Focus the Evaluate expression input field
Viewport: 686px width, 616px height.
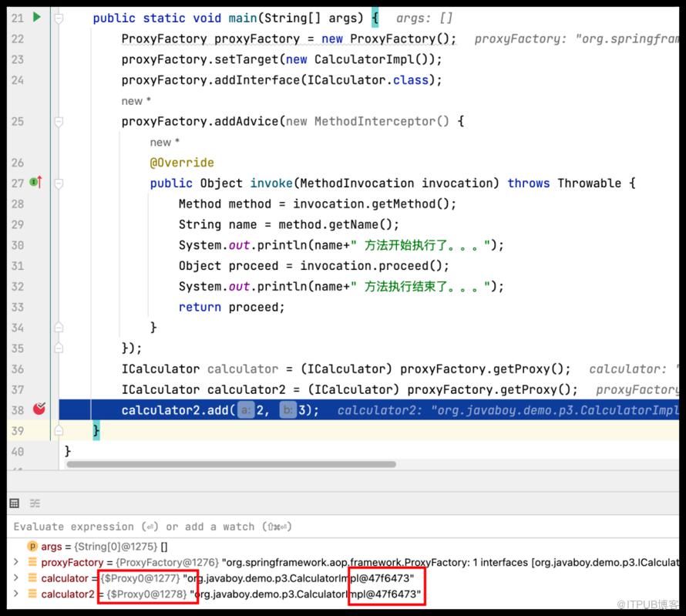click(x=343, y=527)
